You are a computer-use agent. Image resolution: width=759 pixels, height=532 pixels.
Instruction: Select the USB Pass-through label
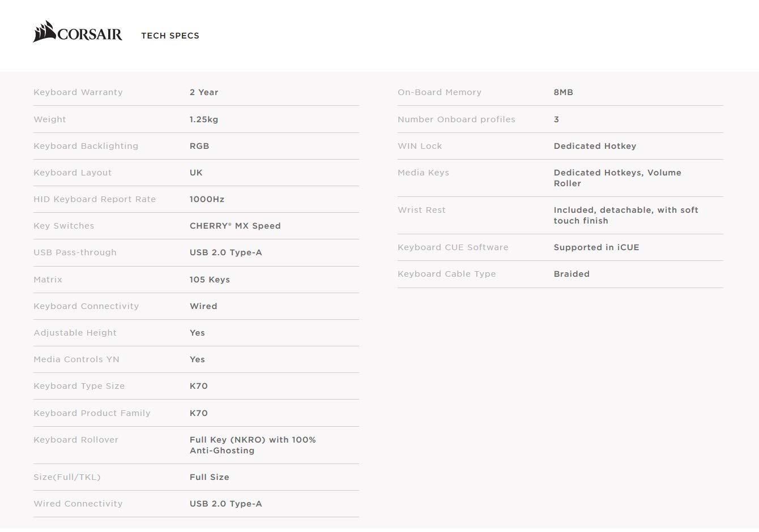75,252
